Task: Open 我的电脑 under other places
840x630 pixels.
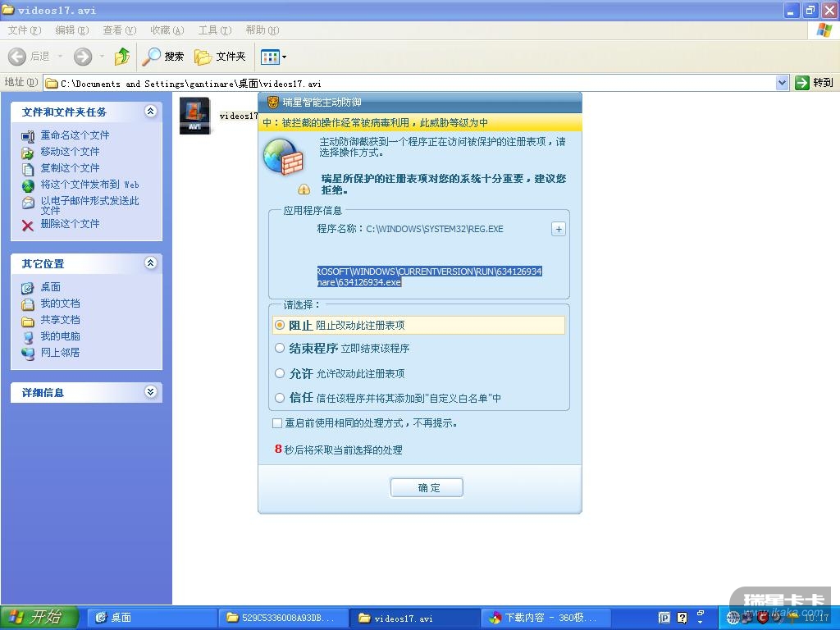Action: [x=61, y=336]
